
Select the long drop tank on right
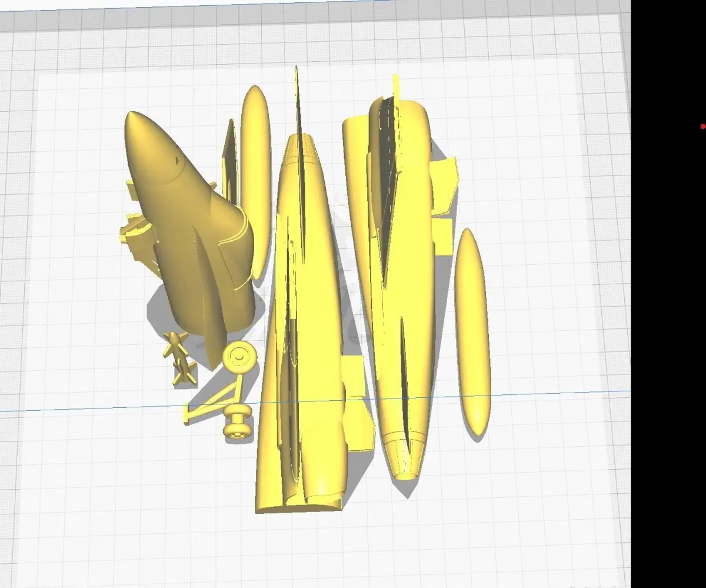point(472,331)
